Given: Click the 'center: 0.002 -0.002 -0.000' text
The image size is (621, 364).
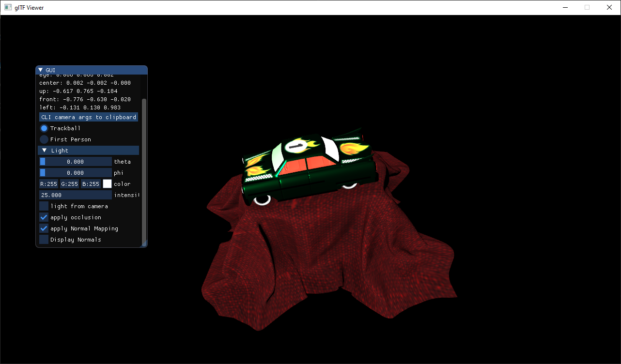Looking at the screenshot, I should click(x=85, y=83).
